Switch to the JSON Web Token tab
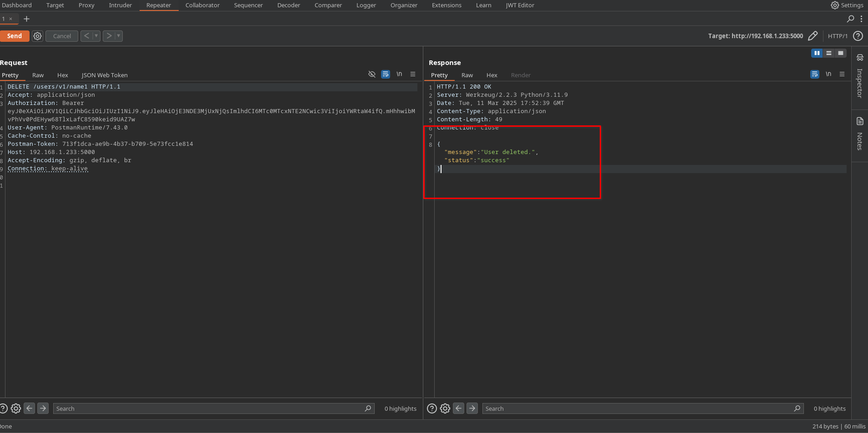The width and height of the screenshot is (868, 433). 105,75
